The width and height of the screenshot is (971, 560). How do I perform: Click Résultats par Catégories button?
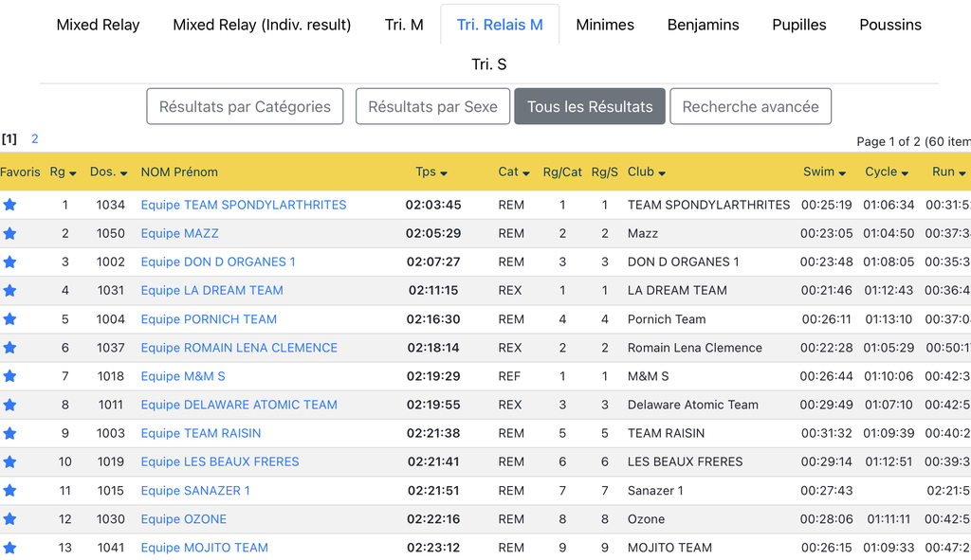click(245, 107)
